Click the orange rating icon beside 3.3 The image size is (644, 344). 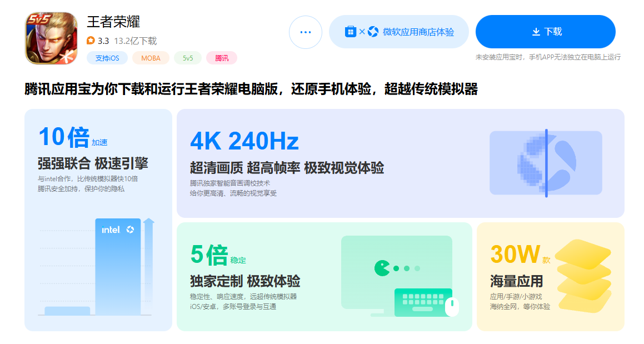pyautogui.click(x=91, y=40)
